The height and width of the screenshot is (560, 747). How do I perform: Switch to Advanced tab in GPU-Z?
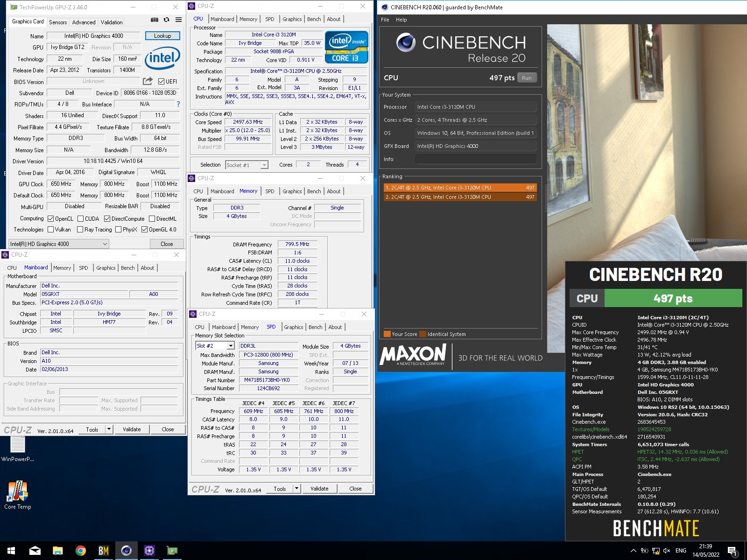(84, 22)
